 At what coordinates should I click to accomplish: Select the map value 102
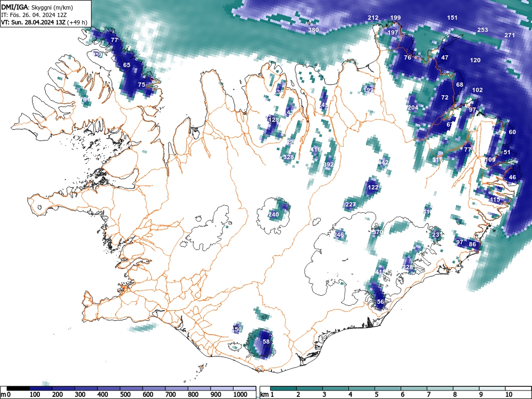(x=477, y=90)
